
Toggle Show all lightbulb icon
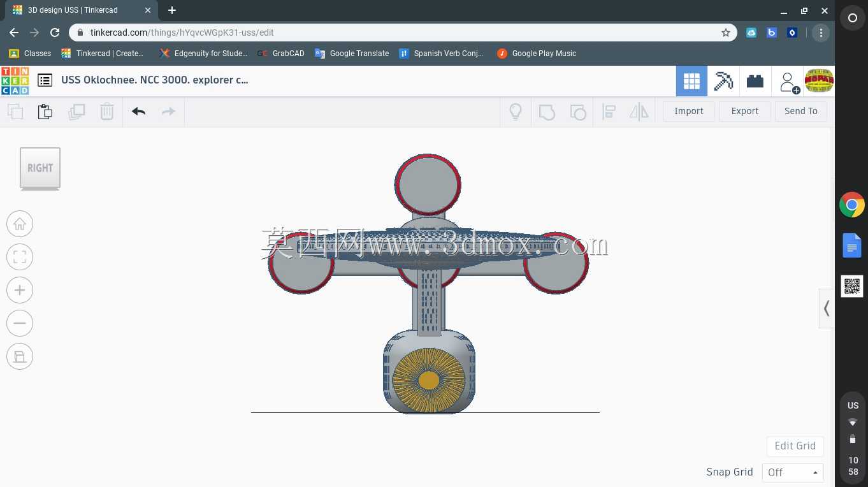[516, 112]
